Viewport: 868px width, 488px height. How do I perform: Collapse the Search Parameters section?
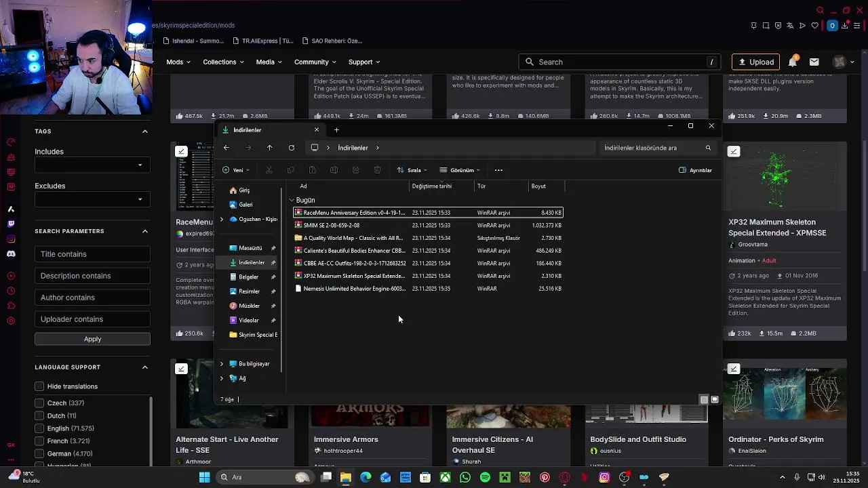click(145, 231)
